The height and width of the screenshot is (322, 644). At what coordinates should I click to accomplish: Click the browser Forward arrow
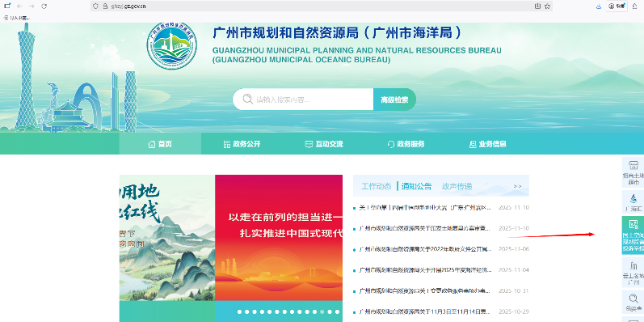pos(32,6)
